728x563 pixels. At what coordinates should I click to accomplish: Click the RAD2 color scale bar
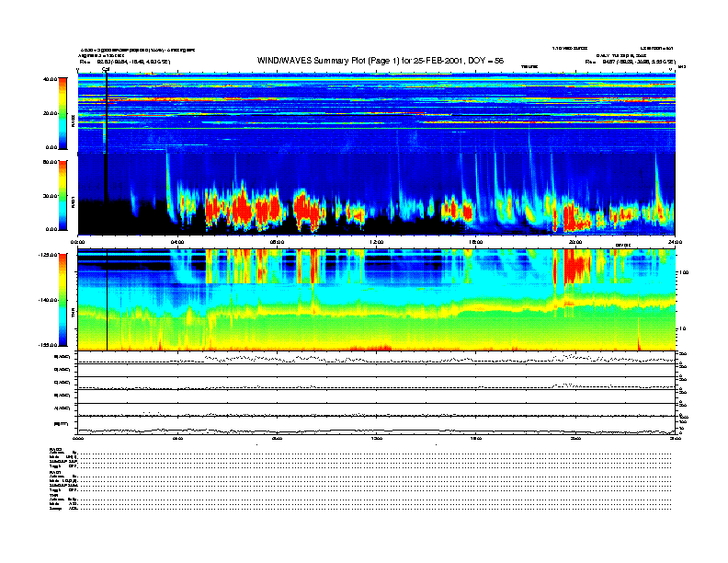[x=63, y=113]
